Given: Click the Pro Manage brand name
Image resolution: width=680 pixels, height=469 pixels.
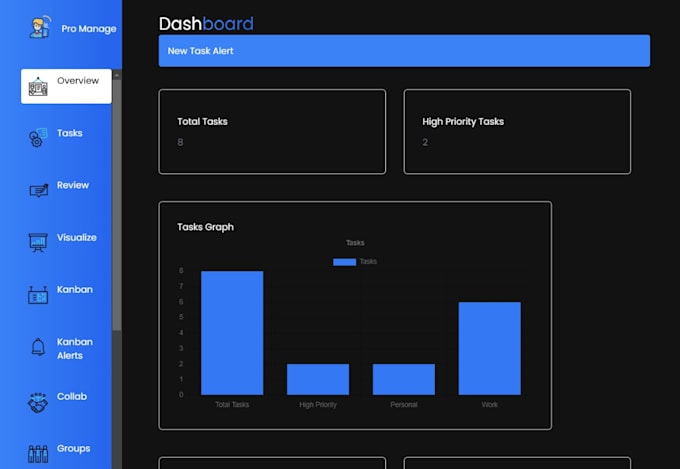Looking at the screenshot, I should pyautogui.click(x=88, y=29).
